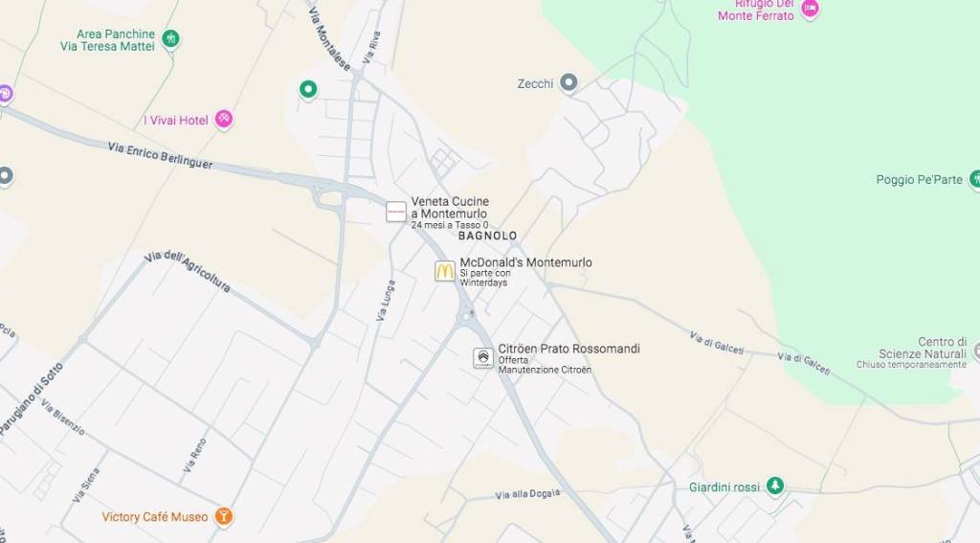Open the Citroën Prato Rossomandi text label
Screen dimensions: 980x543
[568, 349]
